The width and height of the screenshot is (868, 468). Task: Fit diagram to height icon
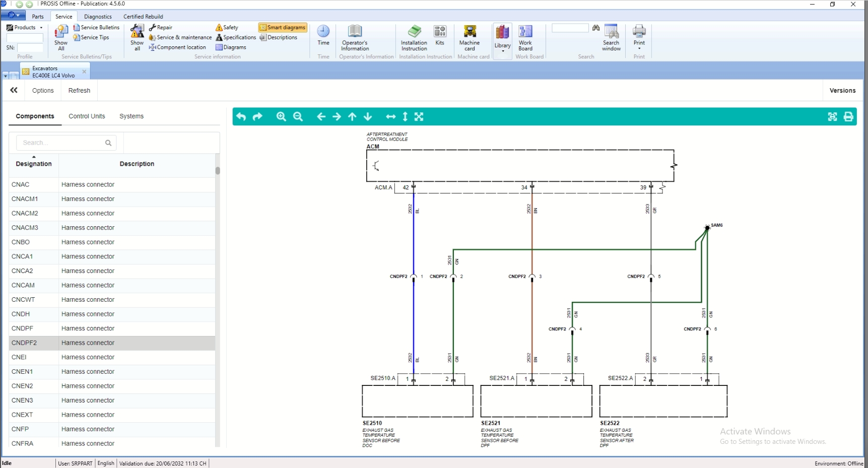[405, 117]
